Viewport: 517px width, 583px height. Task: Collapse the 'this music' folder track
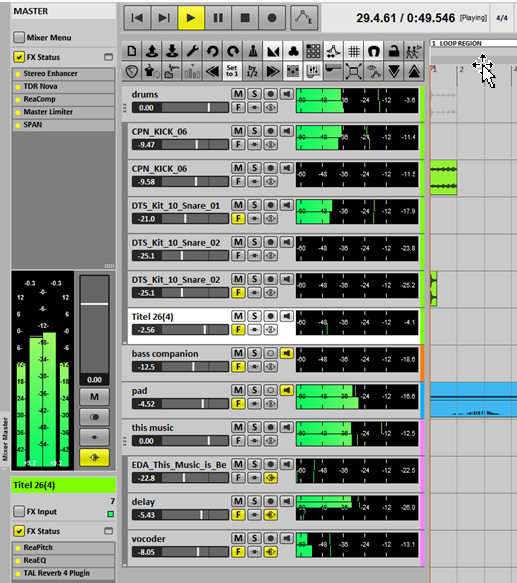[125, 441]
